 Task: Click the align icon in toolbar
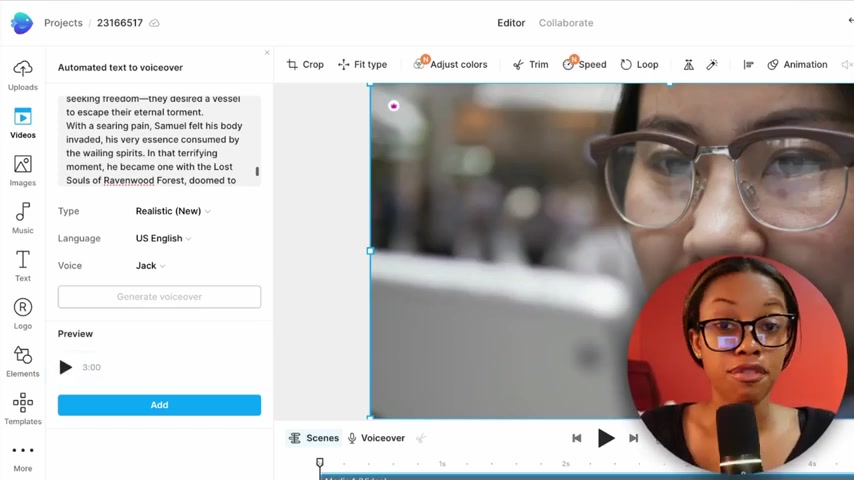click(748, 65)
